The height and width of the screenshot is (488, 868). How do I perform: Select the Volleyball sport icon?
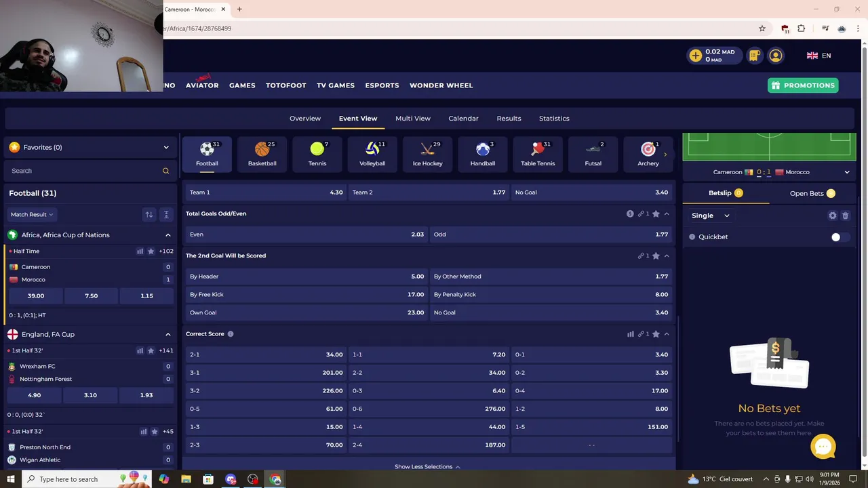click(372, 154)
